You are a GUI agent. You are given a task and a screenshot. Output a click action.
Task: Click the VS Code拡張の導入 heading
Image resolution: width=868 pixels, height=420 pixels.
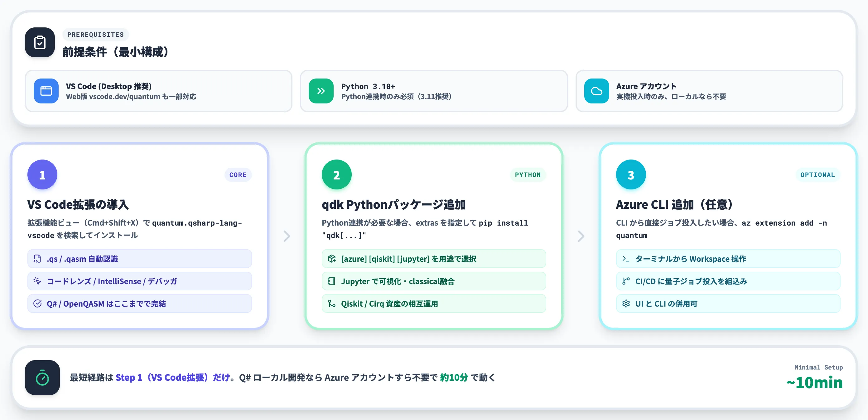point(78,204)
